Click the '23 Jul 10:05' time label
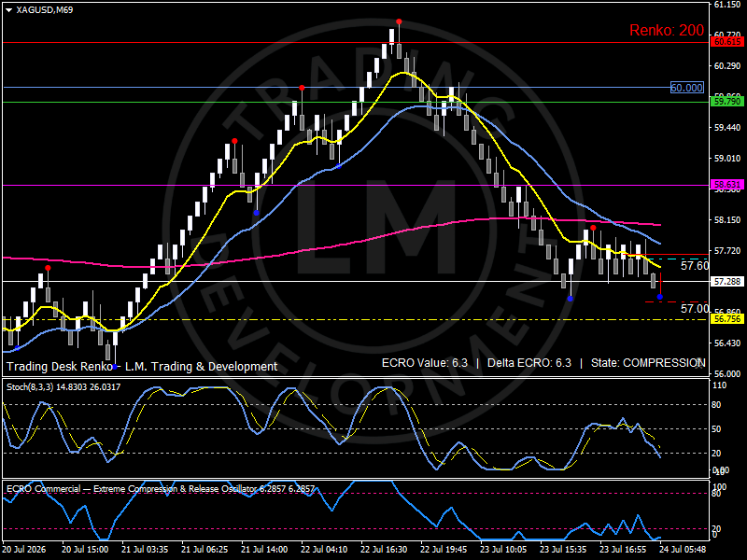747x560 pixels. 503,549
